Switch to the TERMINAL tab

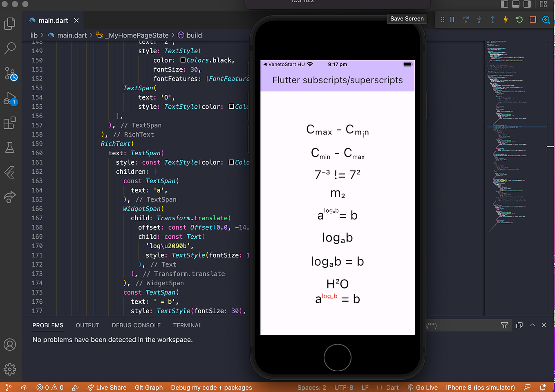tap(187, 325)
